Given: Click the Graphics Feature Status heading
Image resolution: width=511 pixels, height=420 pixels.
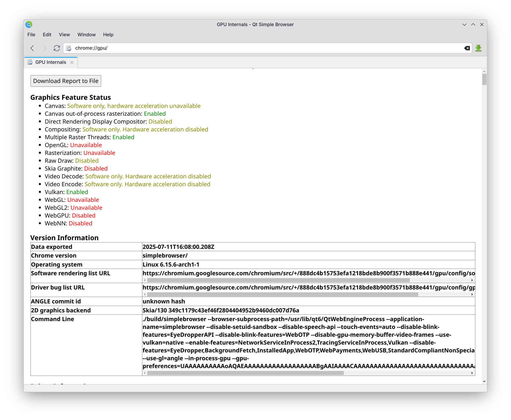Looking at the screenshot, I should [x=71, y=97].
